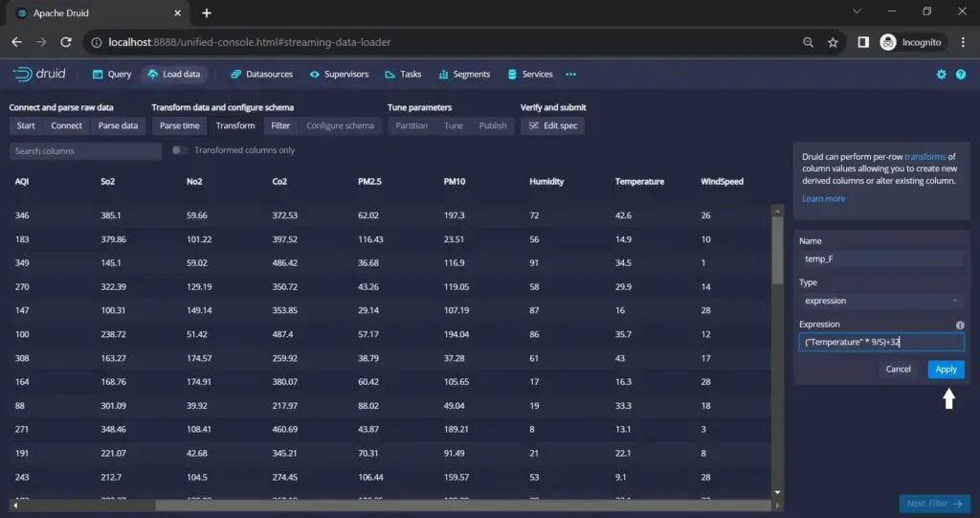Go to the Start step
The width and height of the screenshot is (980, 518).
pyautogui.click(x=26, y=125)
